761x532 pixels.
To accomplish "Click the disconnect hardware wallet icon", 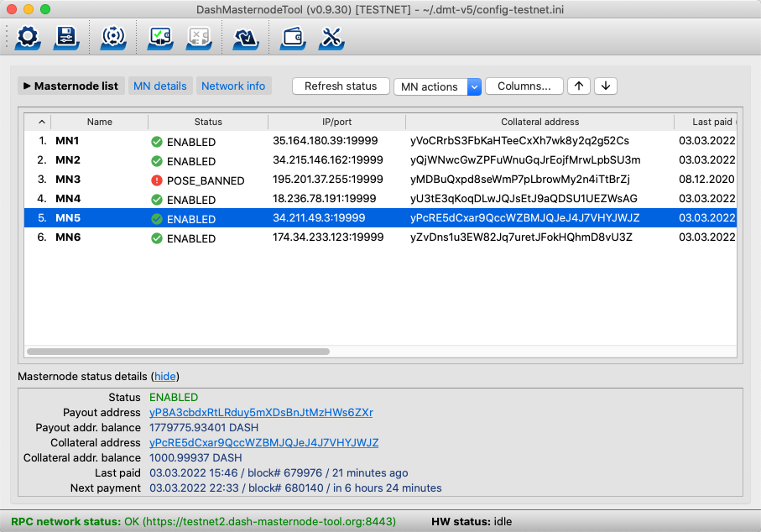I will [199, 38].
